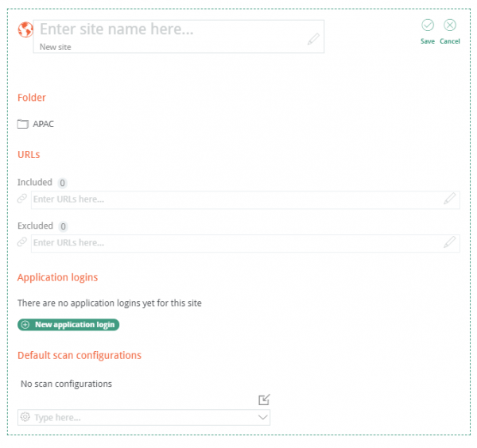Click the pencil icon in Excluded URLs
The image size is (477, 448).
coord(450,242)
